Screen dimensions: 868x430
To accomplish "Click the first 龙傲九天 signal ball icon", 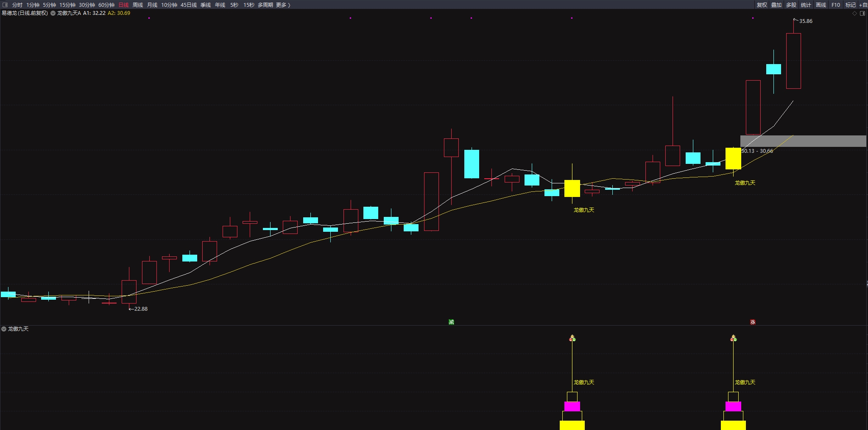I will pyautogui.click(x=572, y=338).
